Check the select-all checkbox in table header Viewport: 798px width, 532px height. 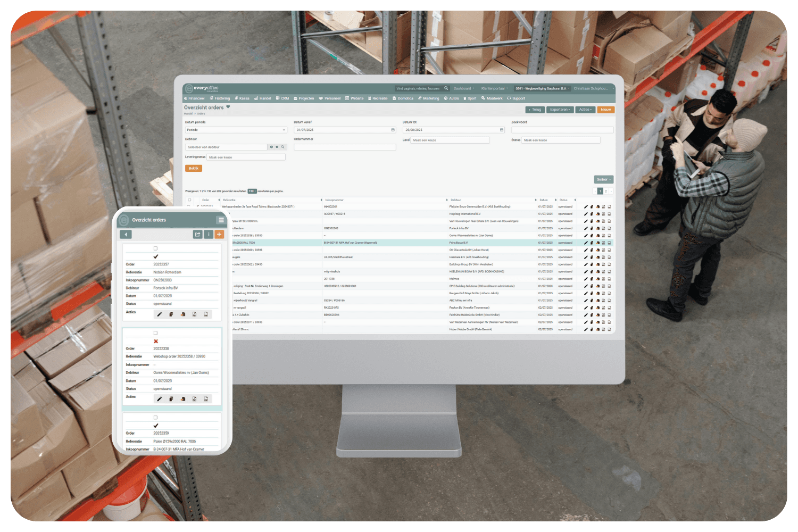[x=189, y=200]
